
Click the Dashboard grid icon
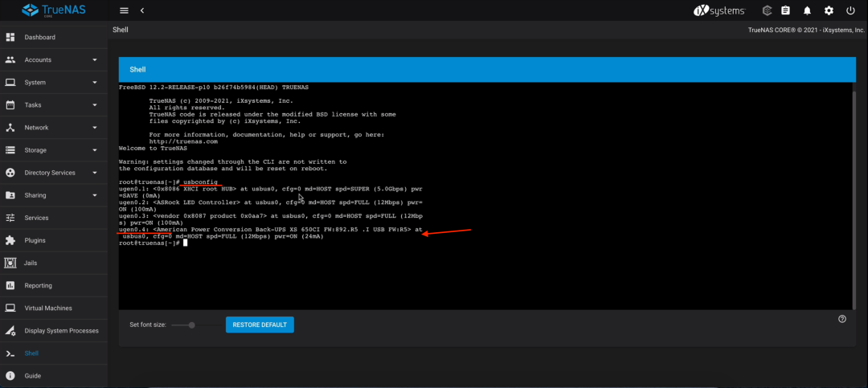(10, 37)
